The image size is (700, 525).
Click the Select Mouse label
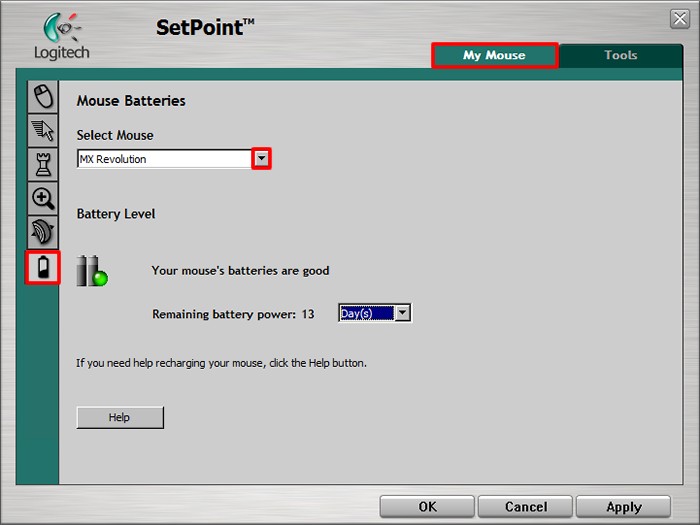pos(115,135)
